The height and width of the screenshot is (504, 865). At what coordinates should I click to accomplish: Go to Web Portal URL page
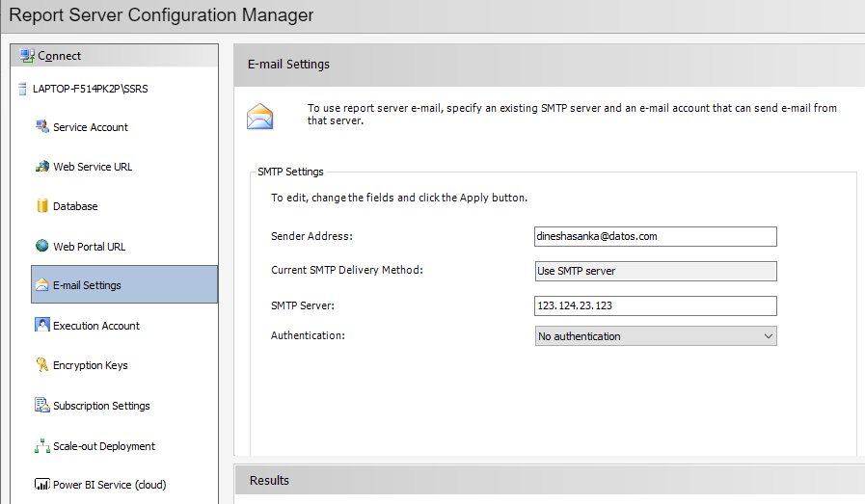tap(90, 247)
